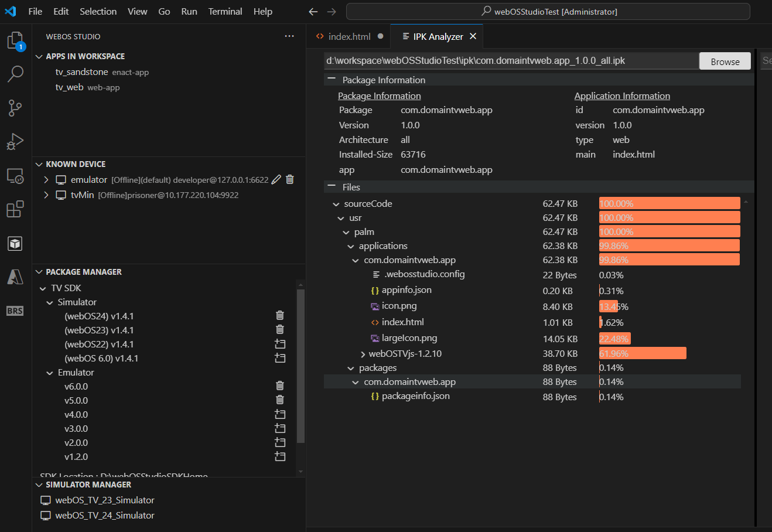This screenshot has width=772, height=532.
Task: Open the Search activity bar icon
Action: 15,74
